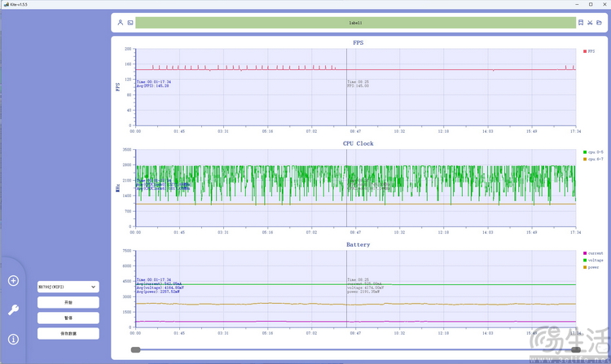Click the user profile icon
Image resolution: width=611 pixels, height=364 pixels.
(120, 23)
